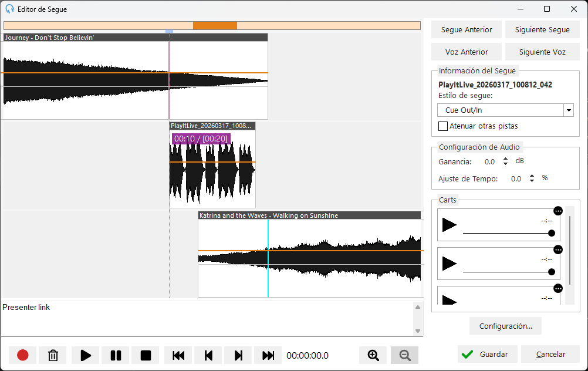The image size is (588, 371).
Task: Click the 00:00:00.0 playback time display
Action: click(x=307, y=356)
